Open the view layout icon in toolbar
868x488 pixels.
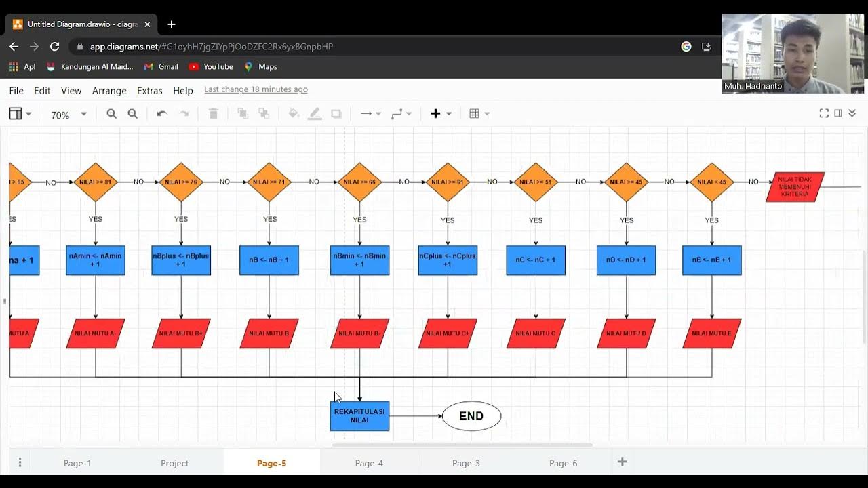pos(15,114)
